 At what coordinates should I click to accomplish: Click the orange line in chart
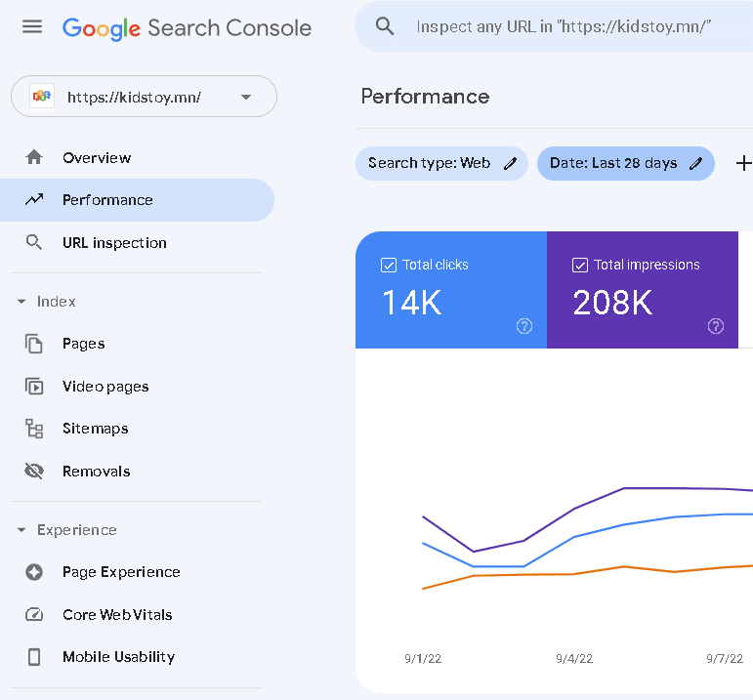point(624,567)
